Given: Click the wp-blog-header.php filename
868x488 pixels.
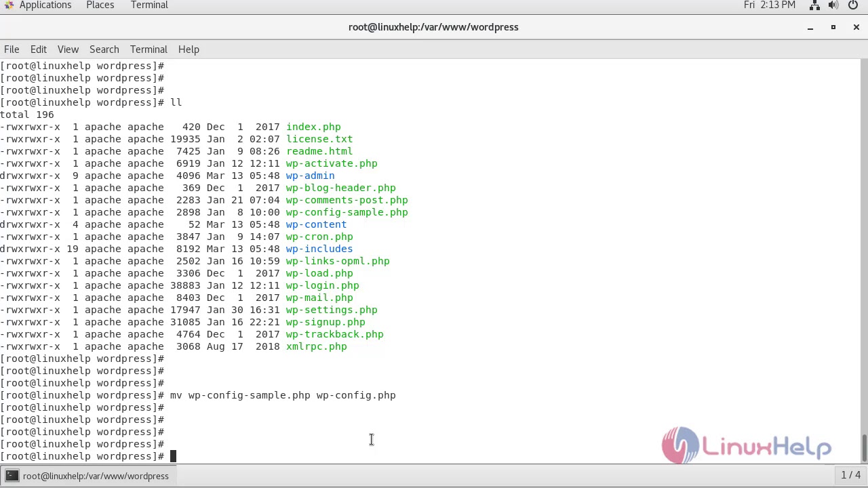Looking at the screenshot, I should [x=340, y=188].
